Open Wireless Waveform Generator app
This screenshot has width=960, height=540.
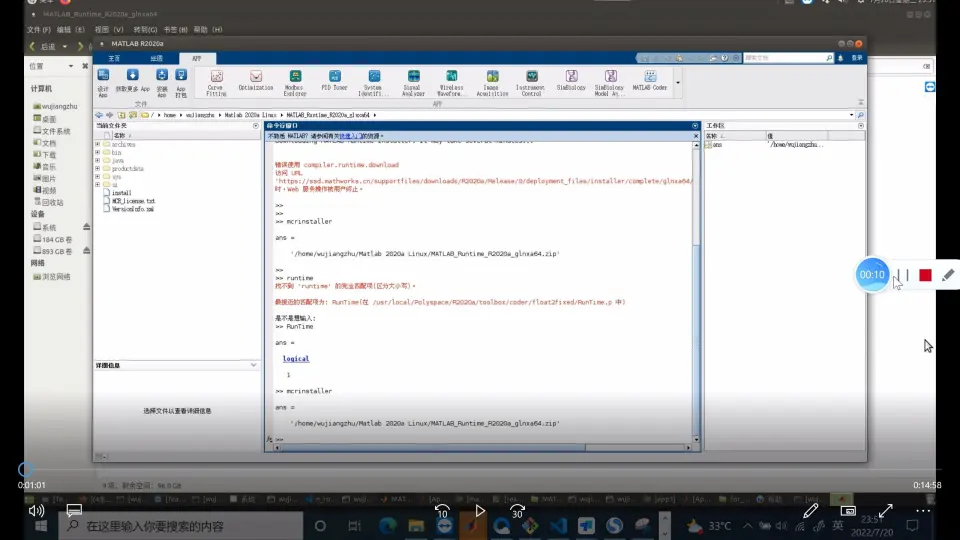point(452,82)
